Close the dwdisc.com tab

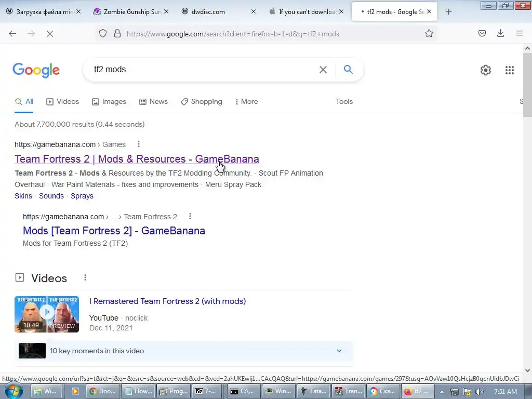pos(254,11)
